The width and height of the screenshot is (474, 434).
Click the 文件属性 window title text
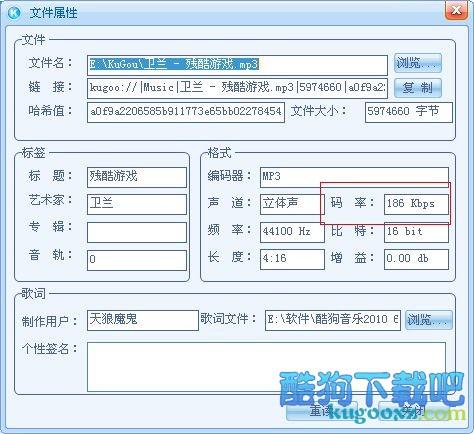(53, 13)
